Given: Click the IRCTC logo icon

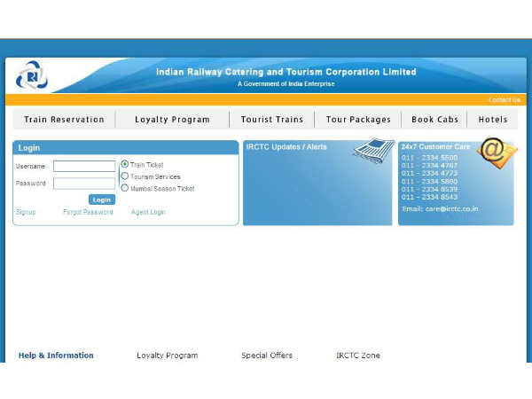Looking at the screenshot, I should (30, 74).
